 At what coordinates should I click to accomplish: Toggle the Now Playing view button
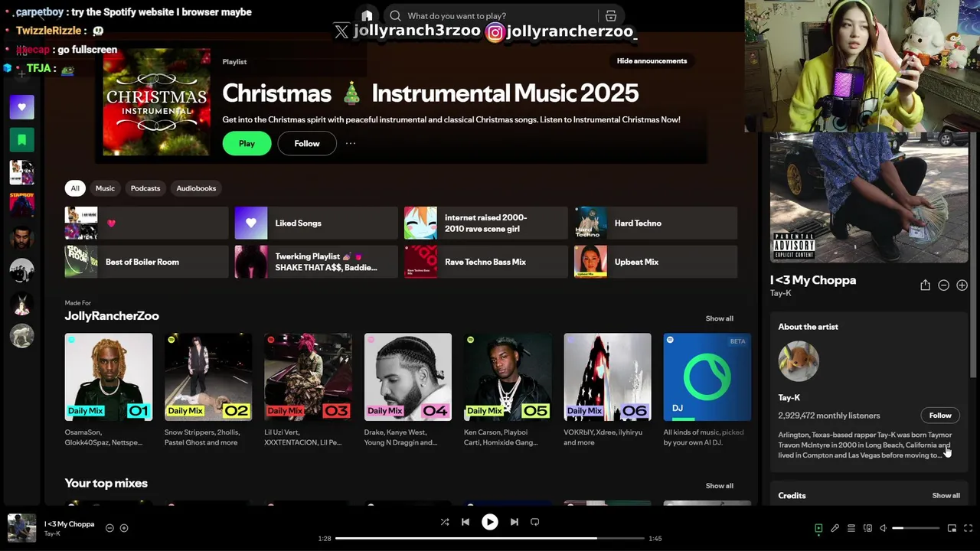(818, 528)
